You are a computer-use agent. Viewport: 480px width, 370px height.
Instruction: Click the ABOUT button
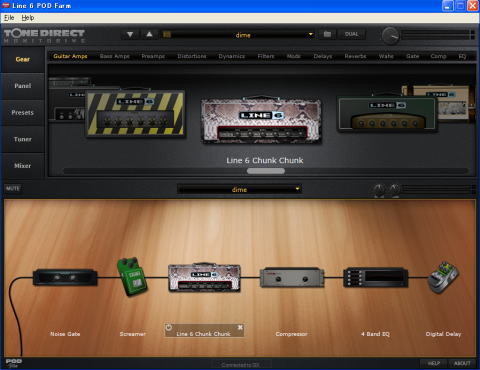(462, 363)
